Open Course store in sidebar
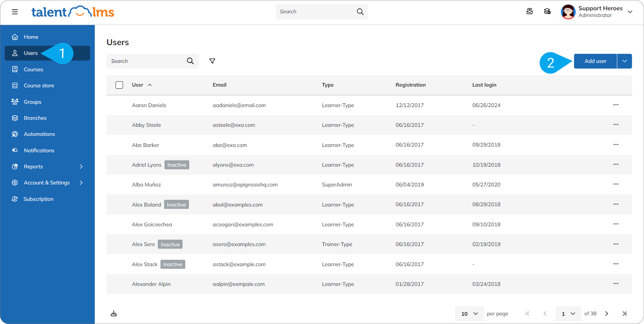This screenshot has width=644, height=324. (47, 86)
